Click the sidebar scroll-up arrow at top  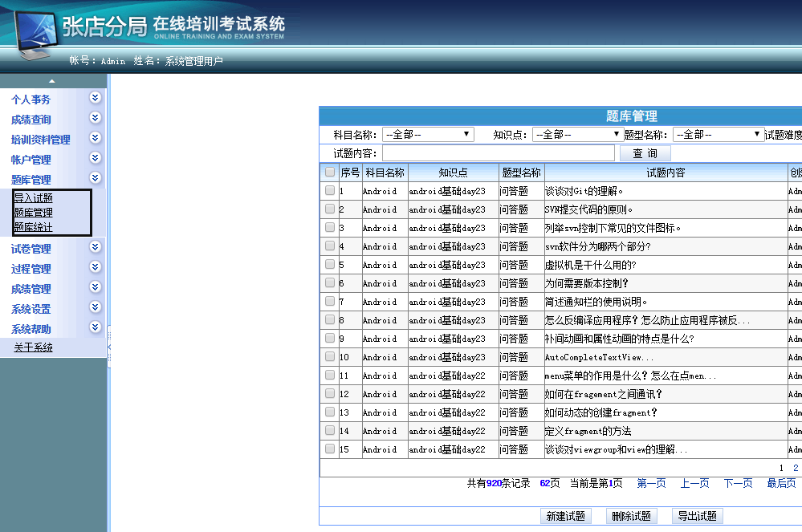coord(52,81)
